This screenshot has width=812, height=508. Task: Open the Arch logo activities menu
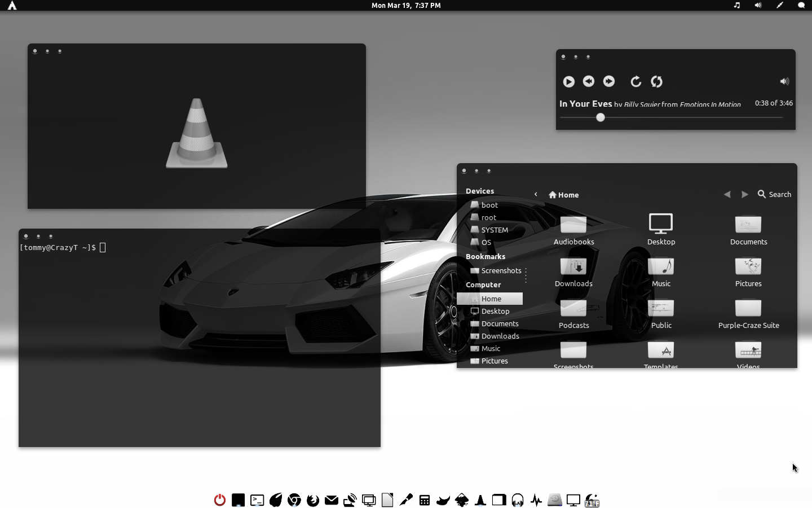[12, 6]
